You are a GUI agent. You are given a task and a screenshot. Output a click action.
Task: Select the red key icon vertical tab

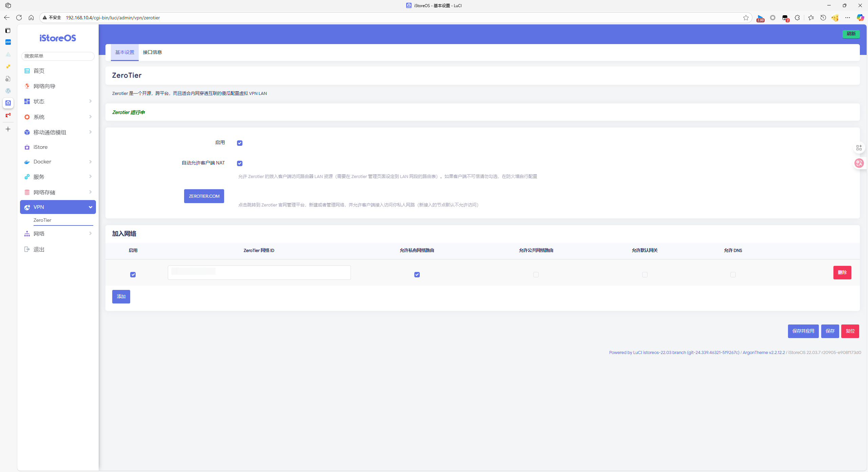(8, 115)
